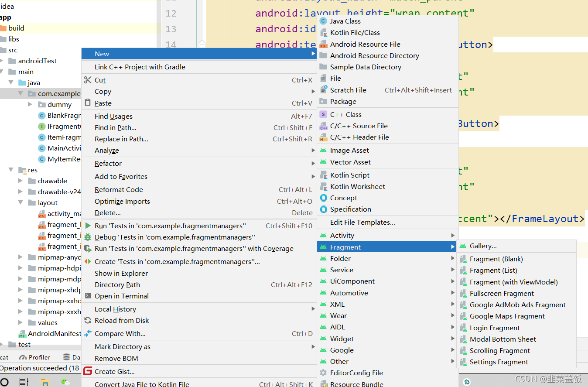The width and height of the screenshot is (588, 387).
Task: Expand the drawable folder arrow
Action: point(21,181)
